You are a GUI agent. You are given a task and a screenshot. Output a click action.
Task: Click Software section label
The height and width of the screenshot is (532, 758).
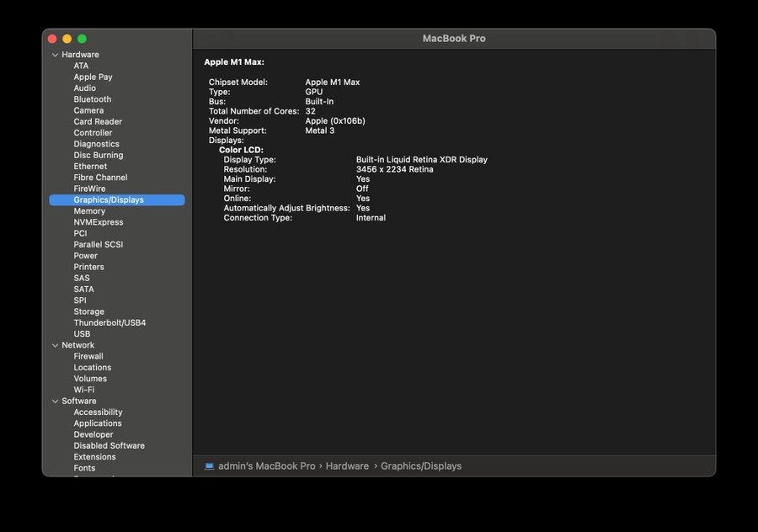click(x=79, y=401)
